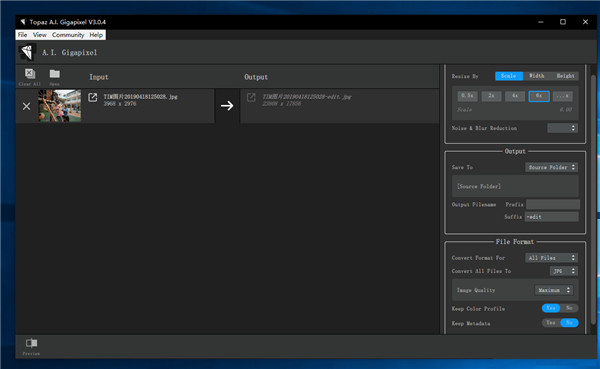
Task: Choose the 4x scale button
Action: pos(515,96)
